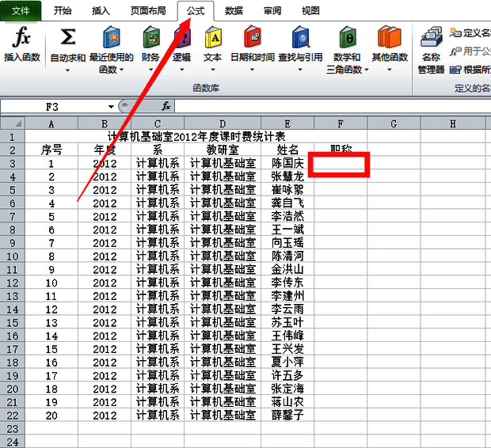Click the cell containing 李云雨
Viewport: 491px width, 448px height.
tap(287, 309)
